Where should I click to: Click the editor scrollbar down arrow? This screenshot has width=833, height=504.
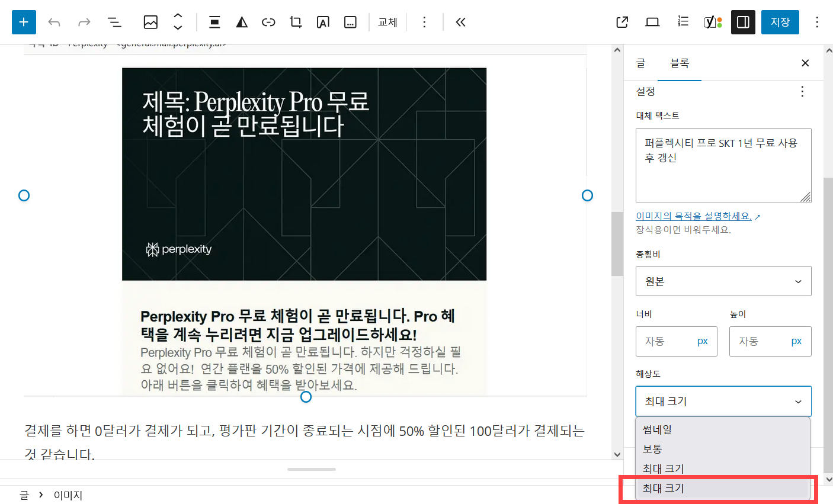(x=617, y=455)
